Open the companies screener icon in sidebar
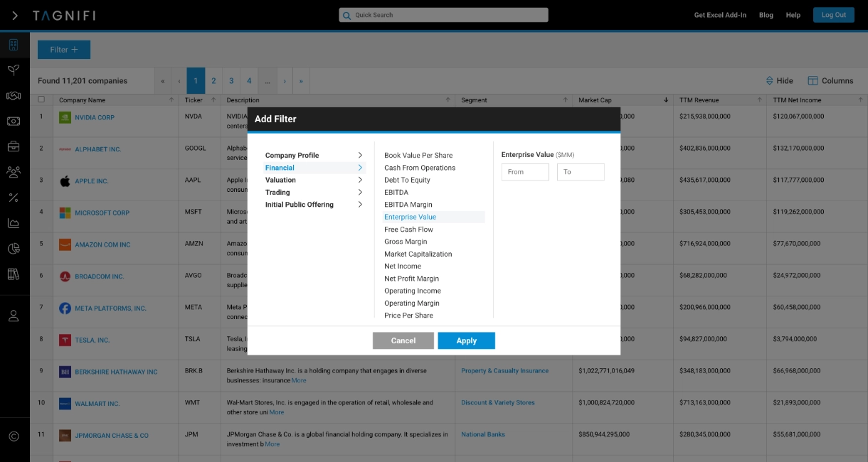 pyautogui.click(x=14, y=45)
